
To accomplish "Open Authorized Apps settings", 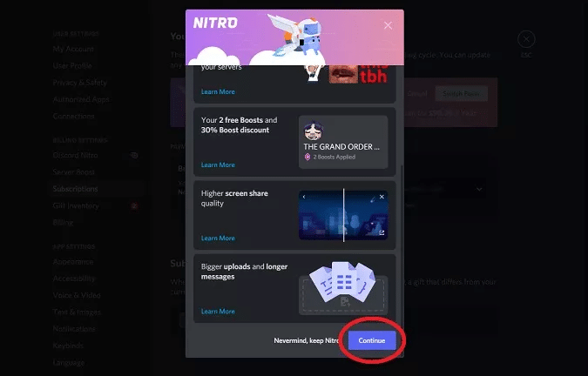I will pos(81,99).
